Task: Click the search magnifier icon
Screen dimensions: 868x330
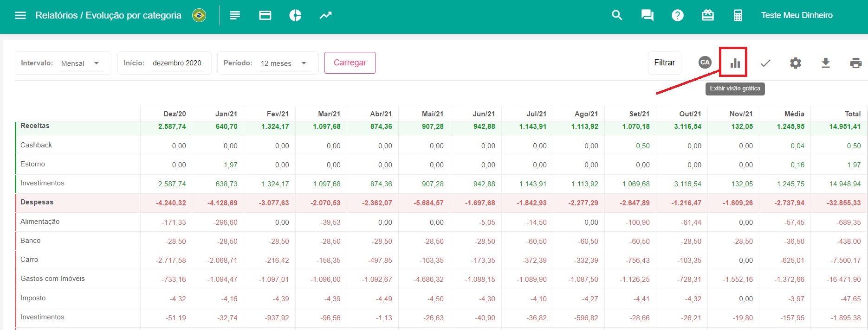Action: (x=617, y=15)
